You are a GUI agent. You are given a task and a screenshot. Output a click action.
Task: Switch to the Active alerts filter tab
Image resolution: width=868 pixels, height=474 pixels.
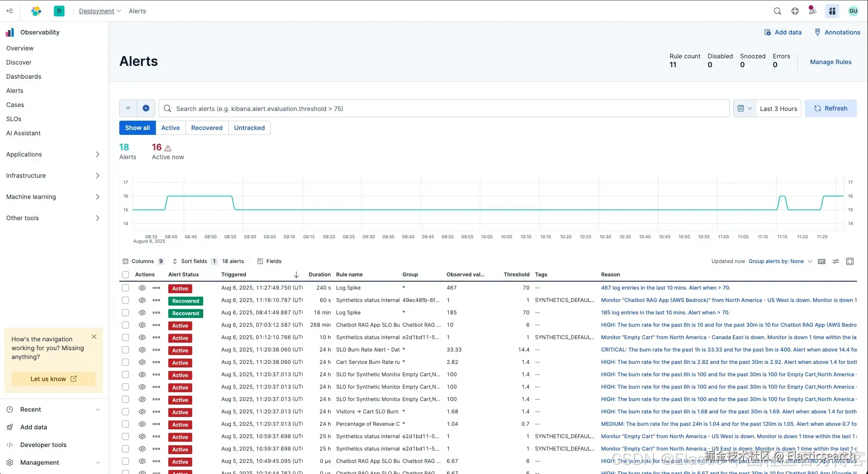[x=170, y=128]
